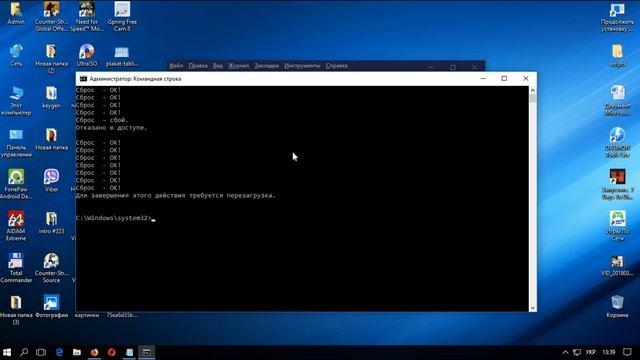The width and height of the screenshot is (640, 360).
Task: Launch Counter-Strike Source shortcut
Action: 51,268
